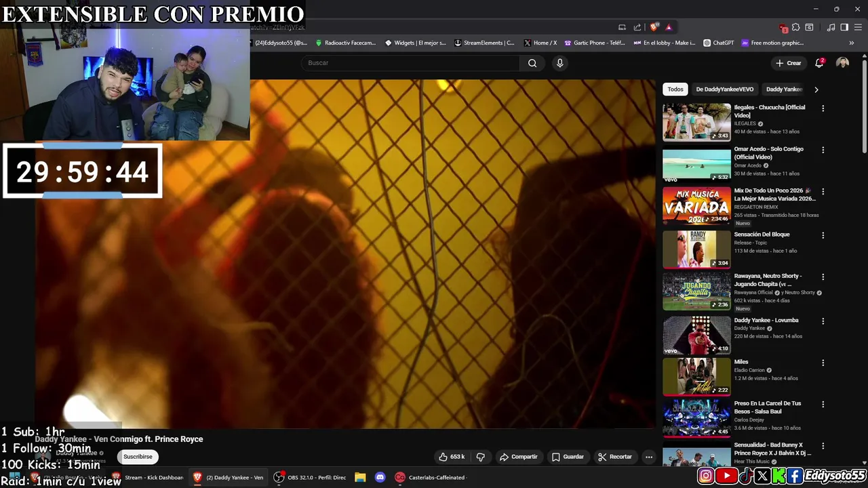Open Casterlabs-Caffeinated taskbar window

point(431,478)
